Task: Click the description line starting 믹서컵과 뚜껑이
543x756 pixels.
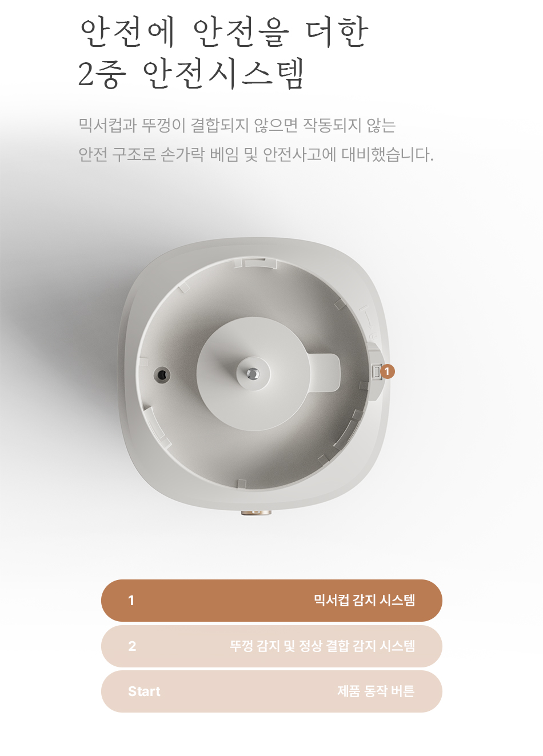Action: coord(237,125)
